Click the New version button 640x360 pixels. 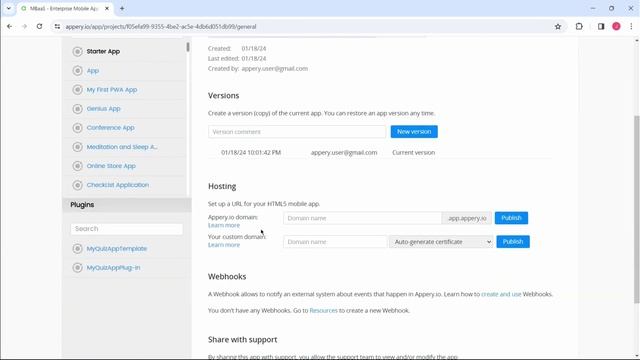414,131
